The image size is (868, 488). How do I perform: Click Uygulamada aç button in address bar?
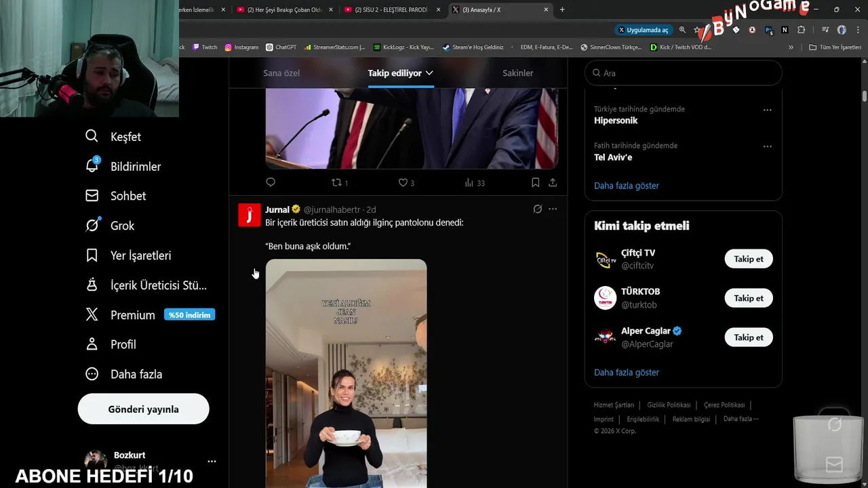coord(643,30)
